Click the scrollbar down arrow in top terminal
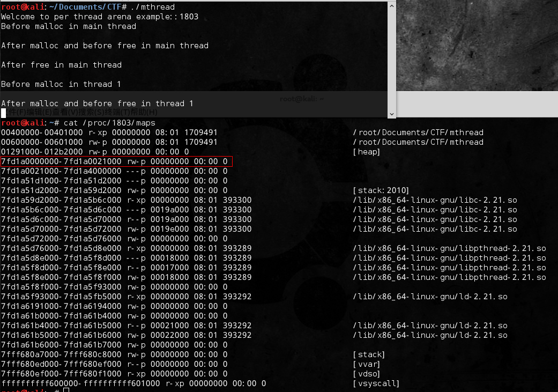 [x=391, y=114]
